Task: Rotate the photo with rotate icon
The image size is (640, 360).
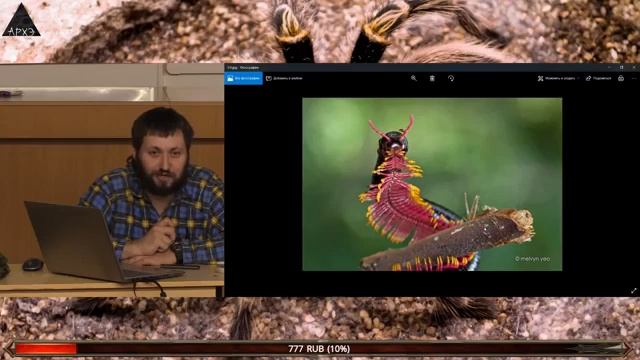Action: point(451,78)
